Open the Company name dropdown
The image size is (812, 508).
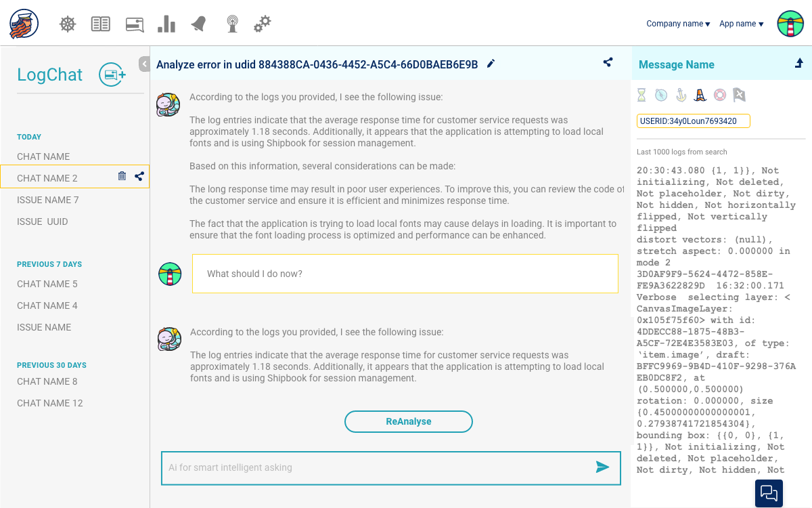point(678,24)
